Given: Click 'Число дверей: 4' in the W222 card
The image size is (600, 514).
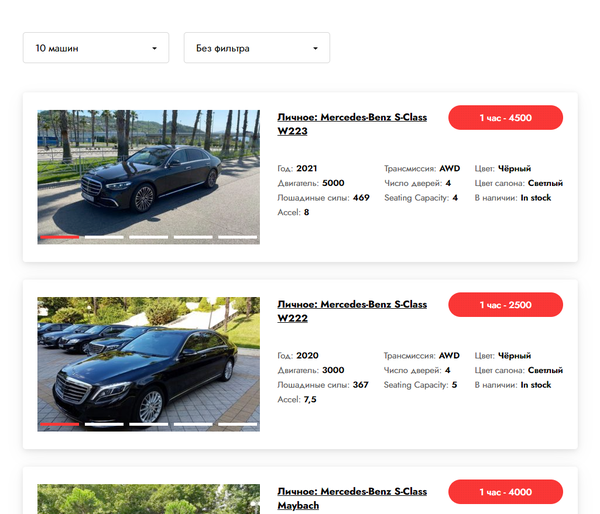Looking at the screenshot, I should click(x=417, y=370).
